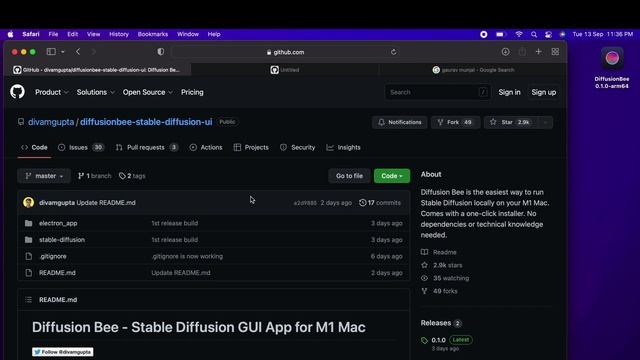
Task: Open README table of contents list icon
Action: tap(28, 300)
